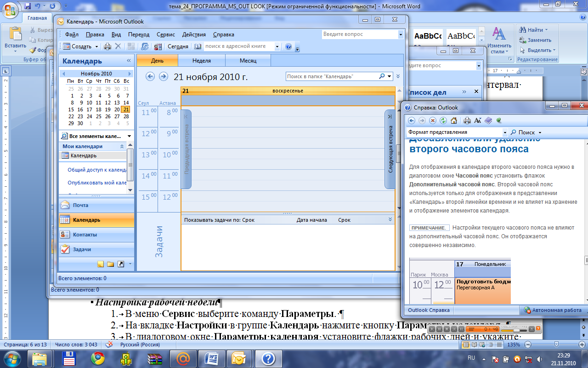Open Создать dropdown arrow in Outlook
588x368 pixels.
point(96,46)
